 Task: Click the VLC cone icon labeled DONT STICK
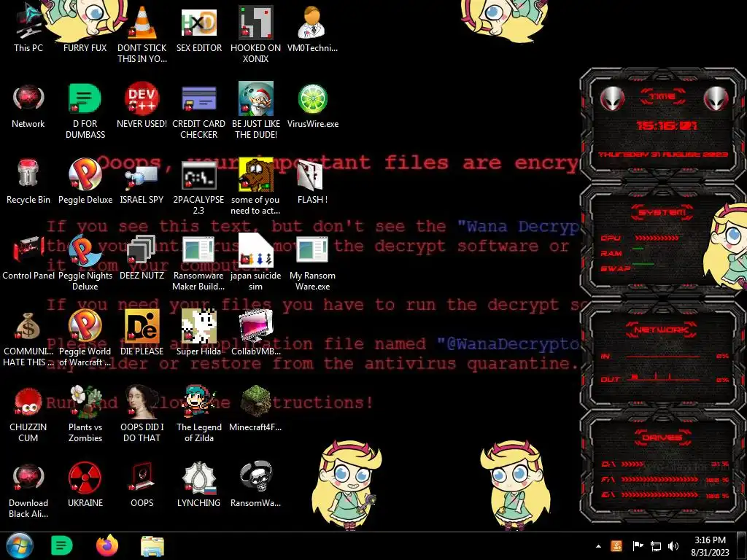[142, 34]
